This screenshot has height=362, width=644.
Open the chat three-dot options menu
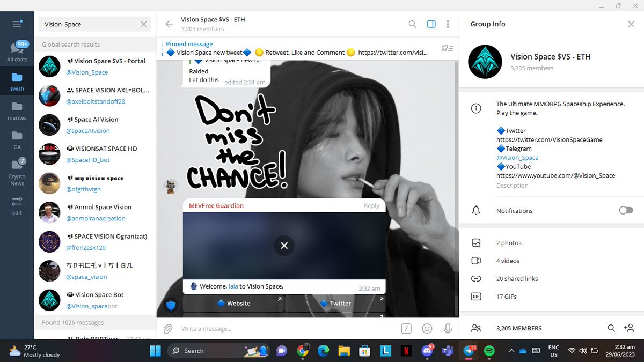point(448,24)
